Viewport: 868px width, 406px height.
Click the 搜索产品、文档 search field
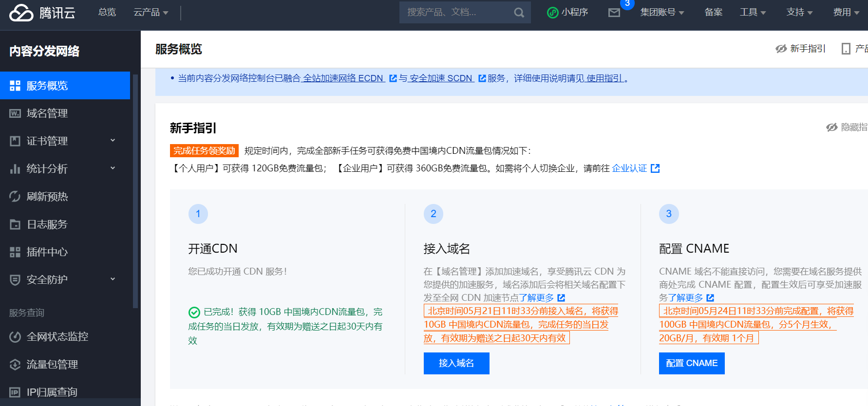point(465,13)
